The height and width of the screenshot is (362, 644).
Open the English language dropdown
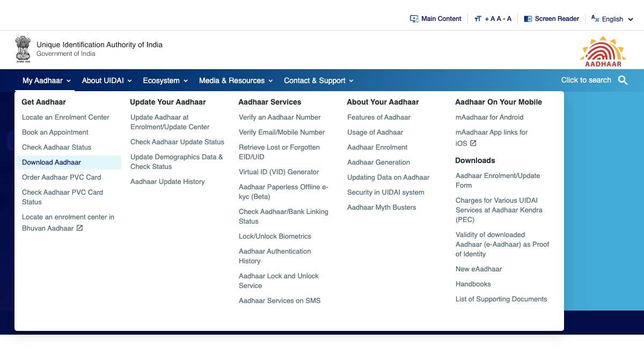(612, 19)
